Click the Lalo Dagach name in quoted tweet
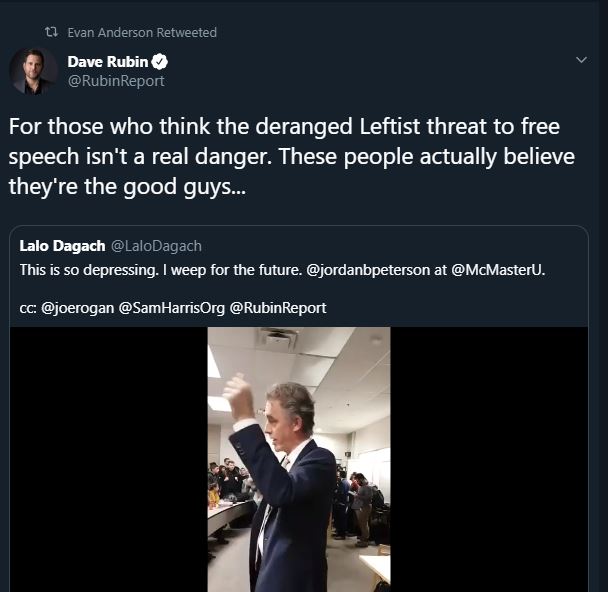 tap(62, 246)
